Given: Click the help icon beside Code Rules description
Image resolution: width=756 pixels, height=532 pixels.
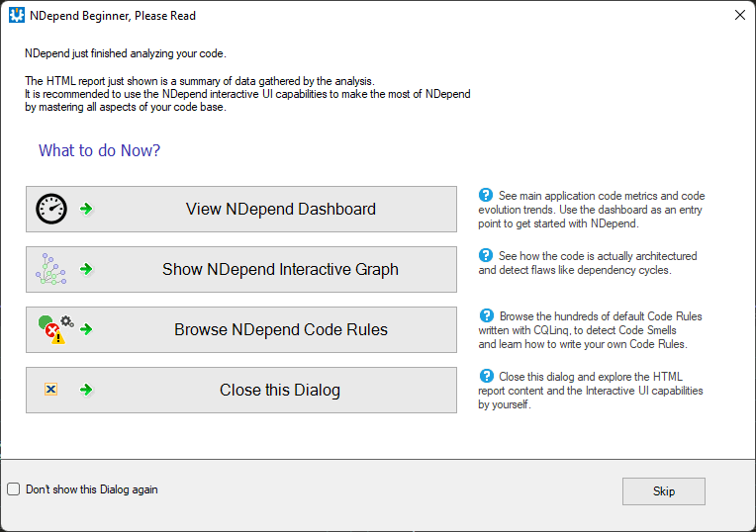Looking at the screenshot, I should point(487,315).
